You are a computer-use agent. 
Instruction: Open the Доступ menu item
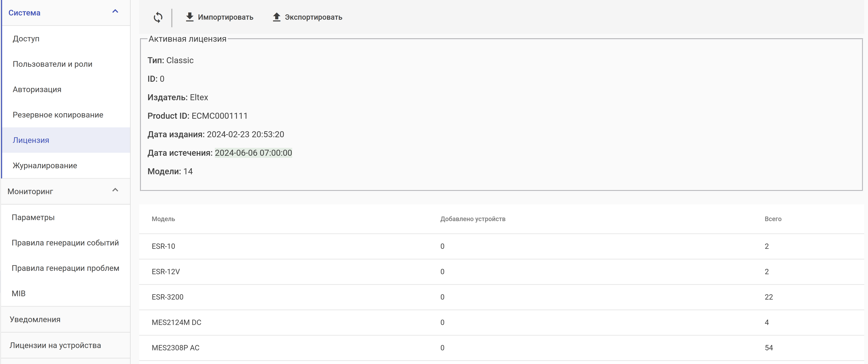[26, 39]
